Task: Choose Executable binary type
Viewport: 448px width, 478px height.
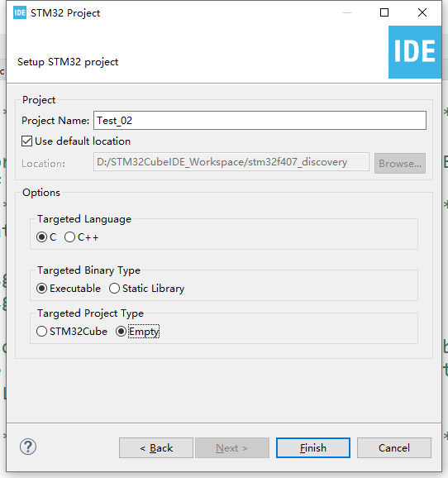Action: pos(41,288)
